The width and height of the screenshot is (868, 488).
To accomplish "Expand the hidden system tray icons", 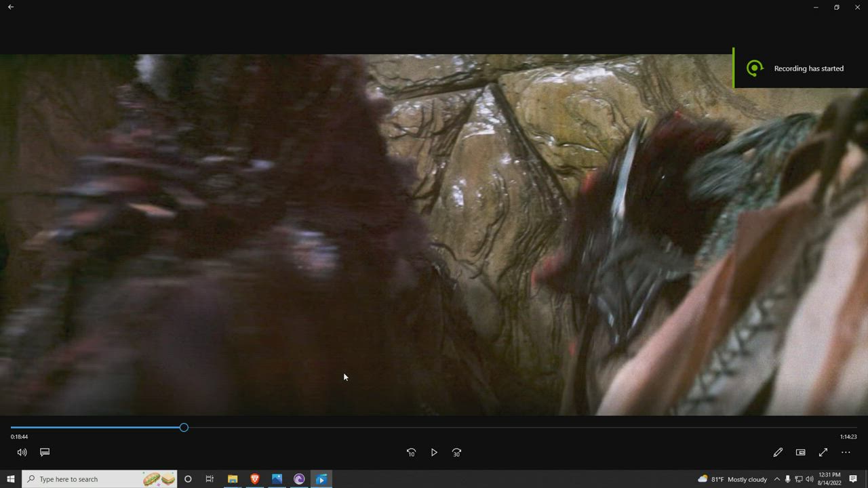I will tap(777, 479).
